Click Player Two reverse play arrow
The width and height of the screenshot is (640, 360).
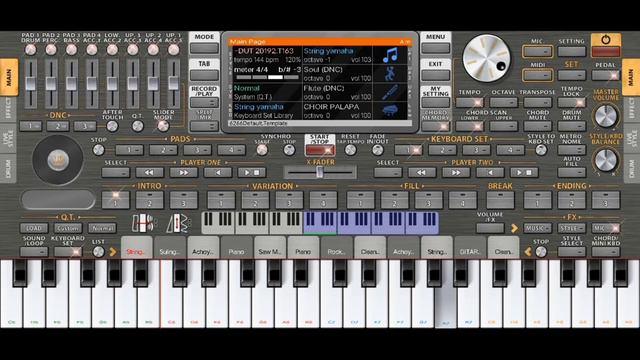pyautogui.click(x=490, y=173)
